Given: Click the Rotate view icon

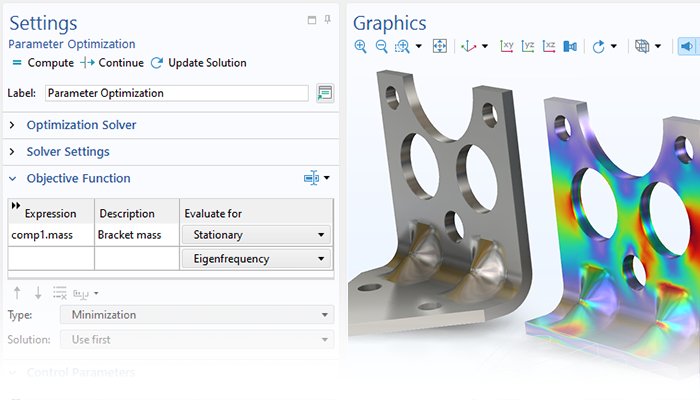Looking at the screenshot, I should (598, 46).
